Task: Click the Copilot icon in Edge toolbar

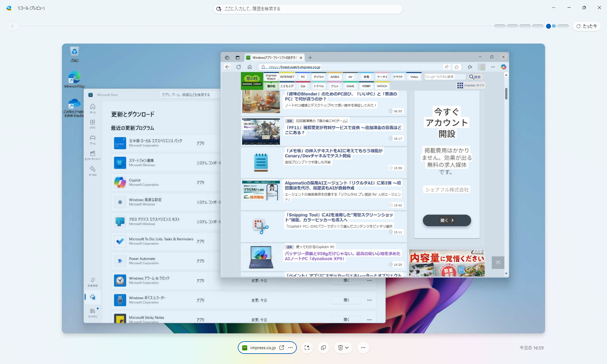Action: point(503,67)
